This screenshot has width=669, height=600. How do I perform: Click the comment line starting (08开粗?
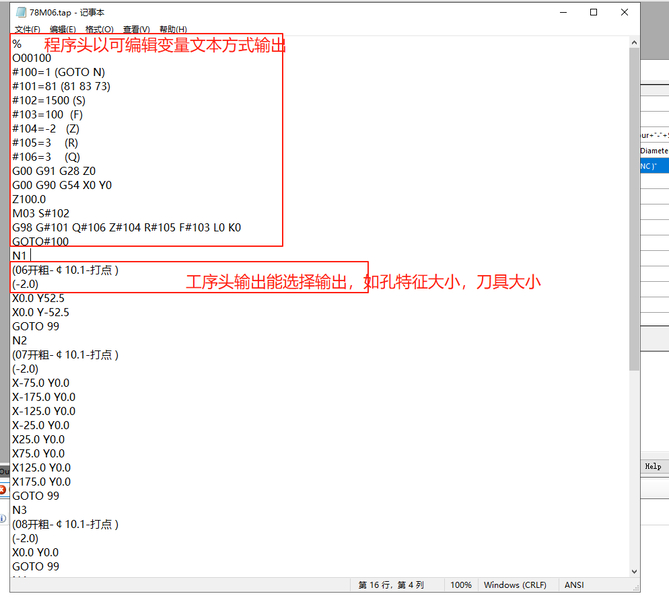coord(65,524)
